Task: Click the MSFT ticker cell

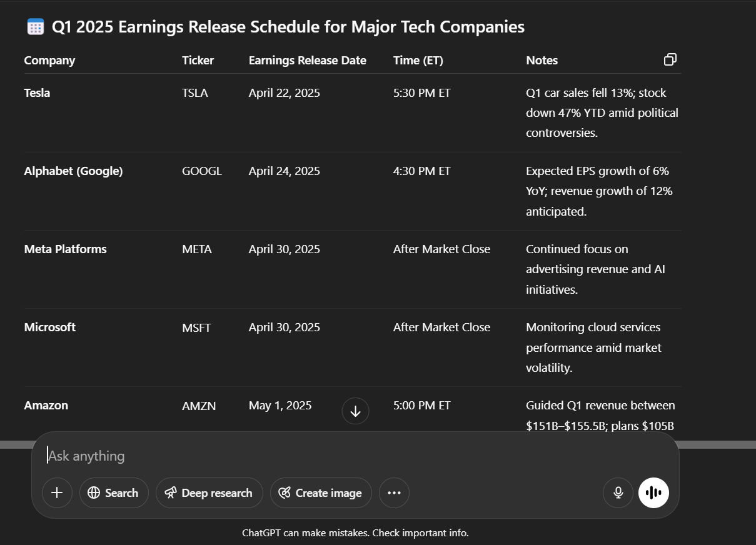Action: (x=196, y=327)
